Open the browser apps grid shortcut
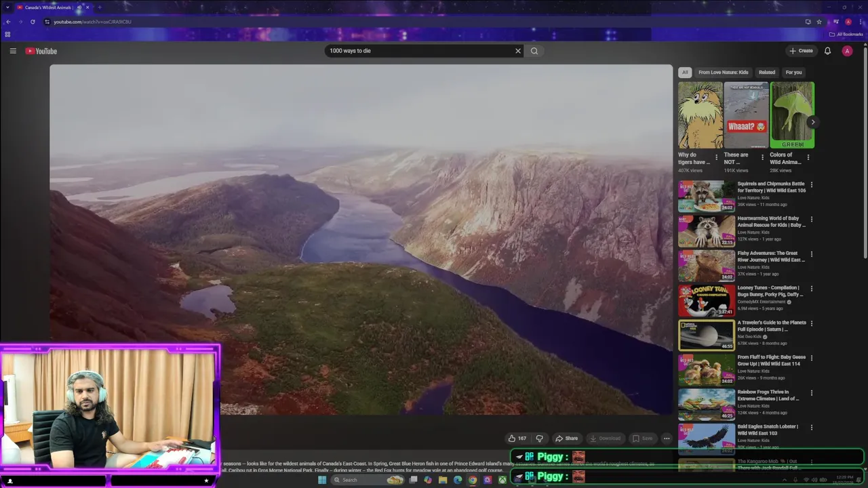The image size is (868, 488). 7,34
